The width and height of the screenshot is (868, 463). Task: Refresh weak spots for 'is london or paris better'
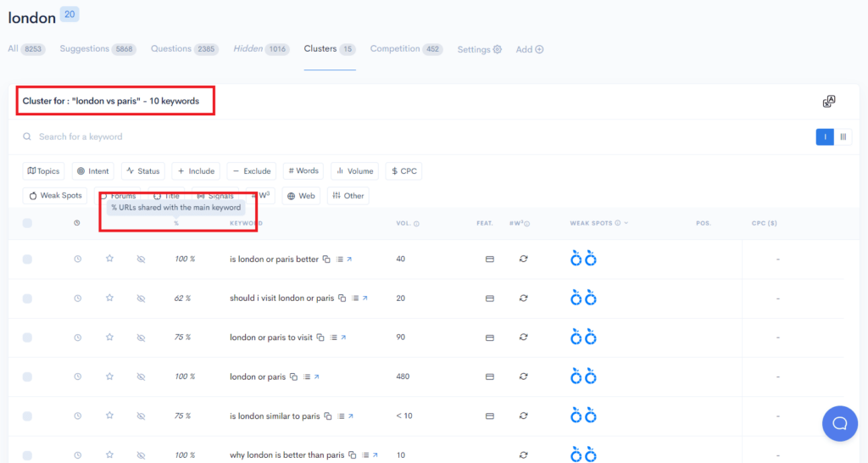point(523,259)
